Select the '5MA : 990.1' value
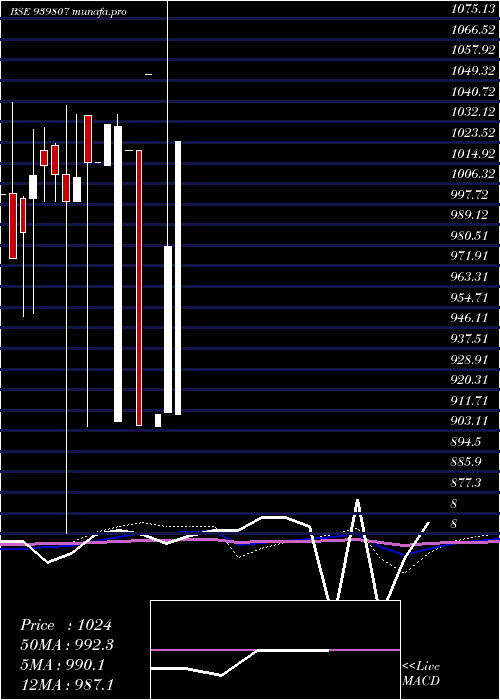Image resolution: width=500 pixels, height=700 pixels. (62, 665)
